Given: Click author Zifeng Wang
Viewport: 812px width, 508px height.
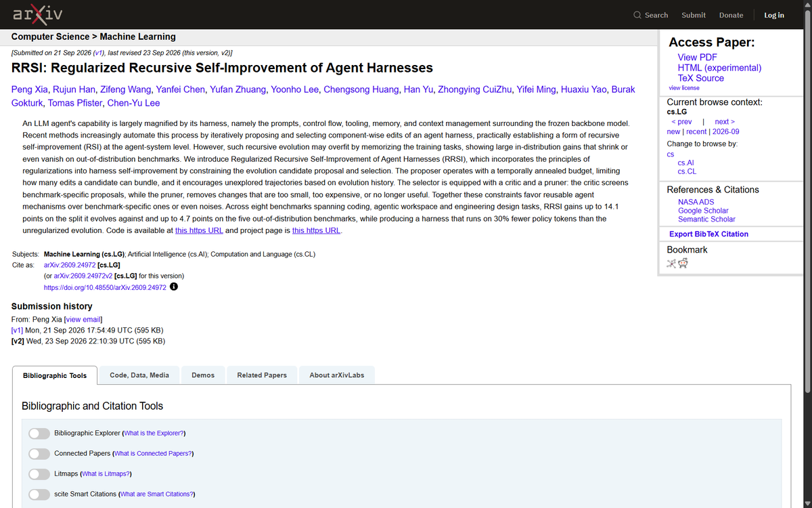Looking at the screenshot, I should tap(125, 89).
